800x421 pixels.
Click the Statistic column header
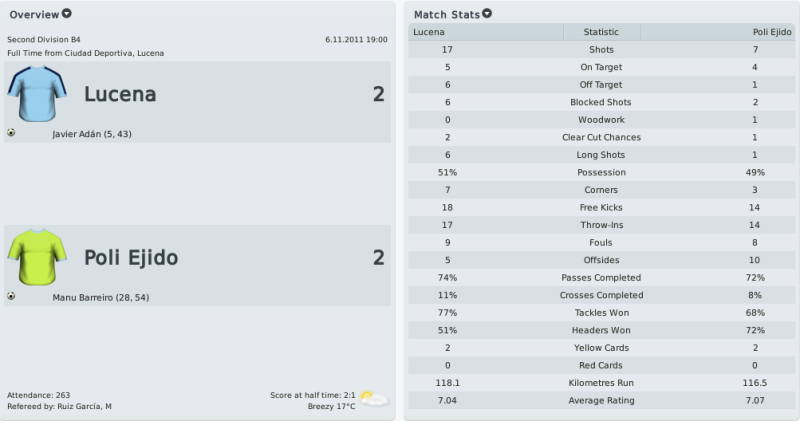click(x=601, y=32)
